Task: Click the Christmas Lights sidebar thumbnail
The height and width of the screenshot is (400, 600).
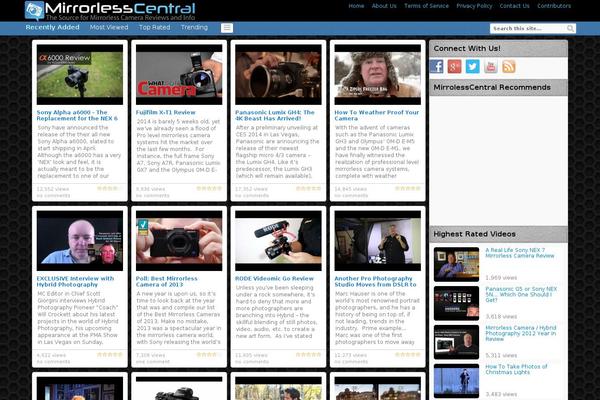Action: (x=456, y=381)
